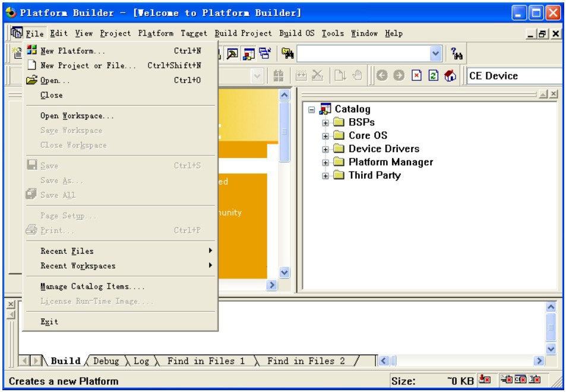Click the Find text input field
Screen dimensions: 566x392
tap(363, 54)
